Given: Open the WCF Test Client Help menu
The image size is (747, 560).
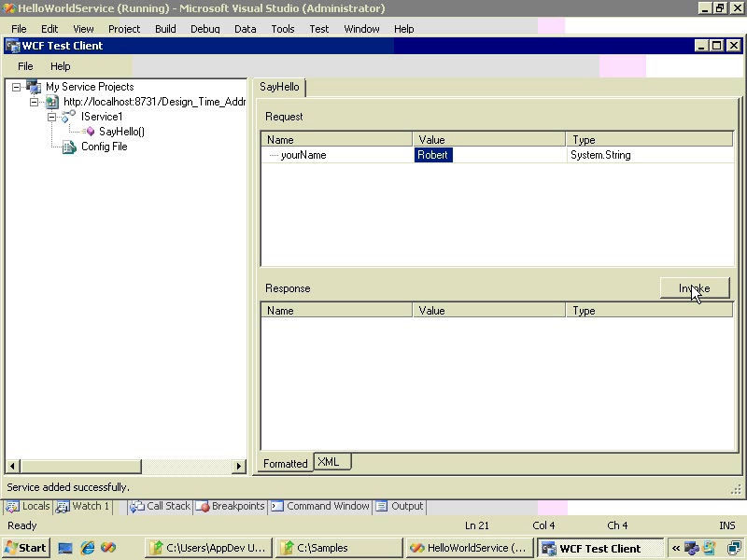Looking at the screenshot, I should [x=61, y=66].
